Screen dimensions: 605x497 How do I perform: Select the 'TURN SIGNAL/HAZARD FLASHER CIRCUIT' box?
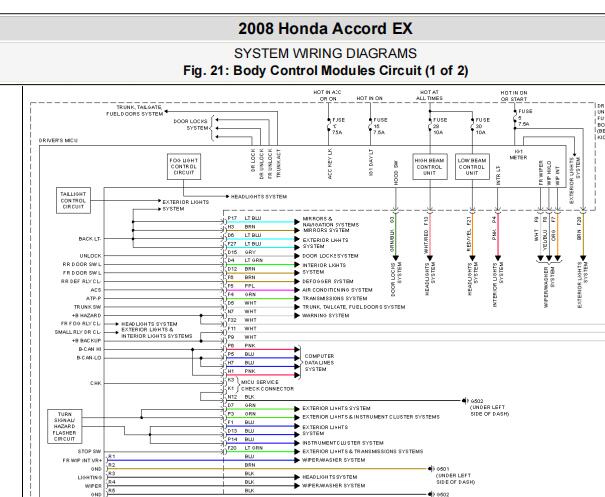64,426
